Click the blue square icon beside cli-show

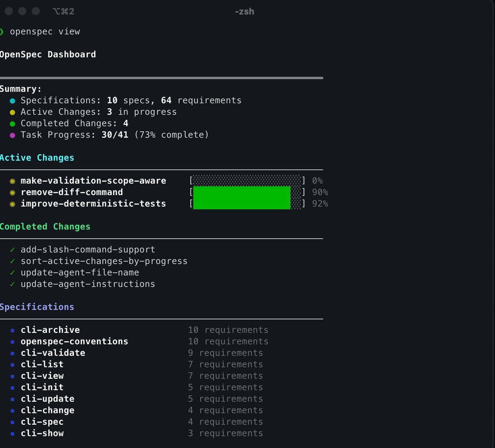click(13, 433)
